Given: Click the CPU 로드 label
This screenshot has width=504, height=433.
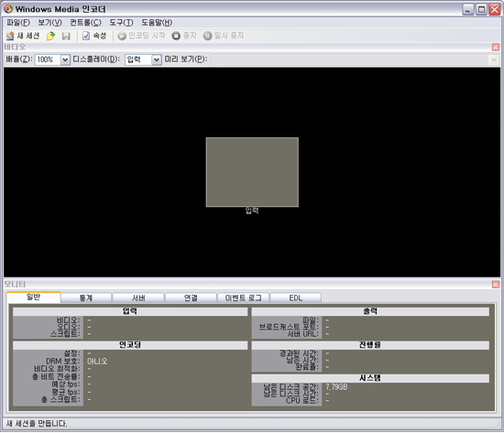Looking at the screenshot, I should pyautogui.click(x=302, y=400).
